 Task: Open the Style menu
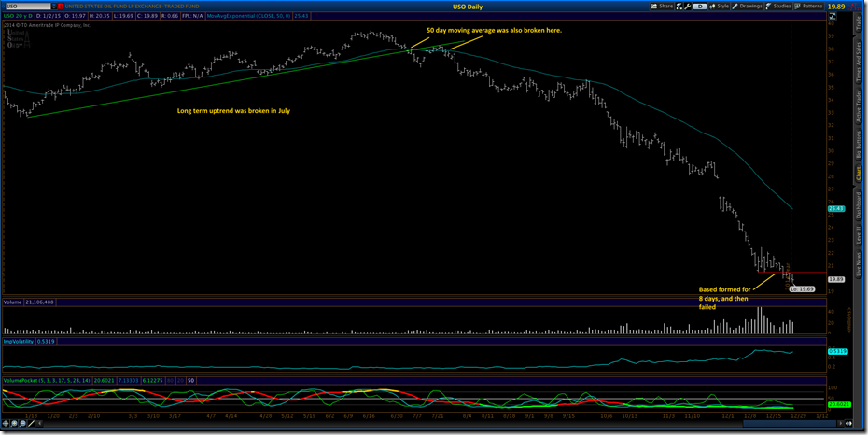pyautogui.click(x=719, y=7)
